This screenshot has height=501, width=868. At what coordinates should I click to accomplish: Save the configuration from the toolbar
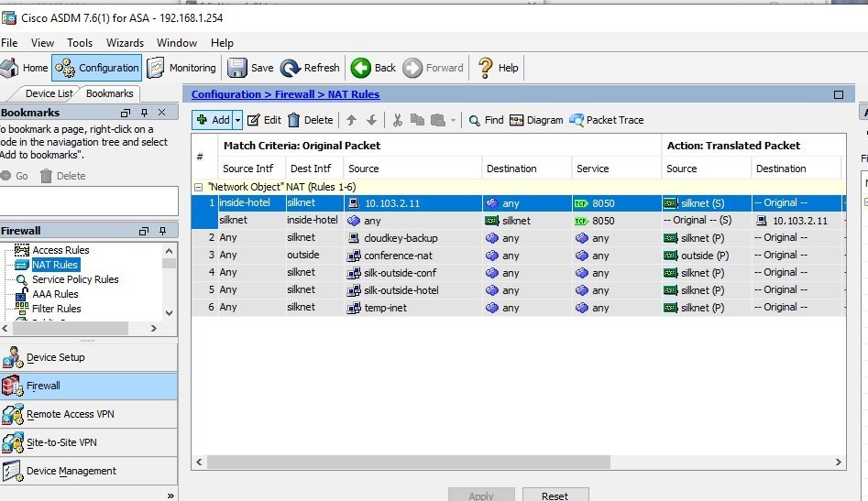(x=250, y=68)
